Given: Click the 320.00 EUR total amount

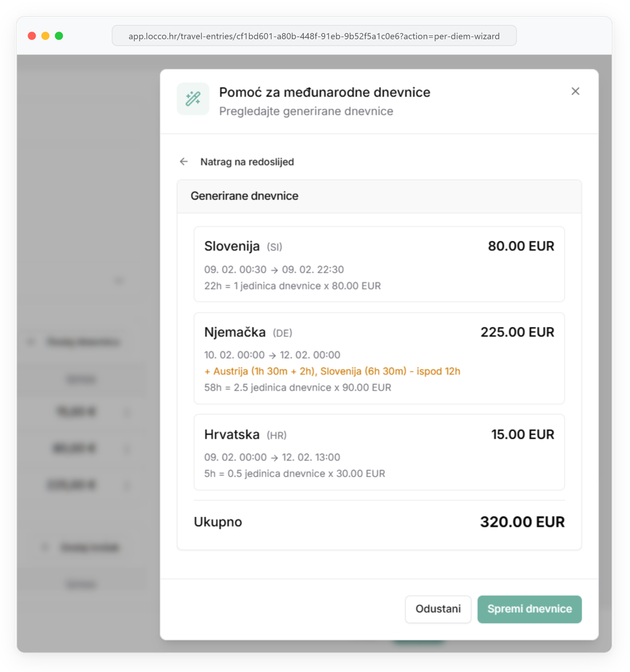Looking at the screenshot, I should point(522,522).
